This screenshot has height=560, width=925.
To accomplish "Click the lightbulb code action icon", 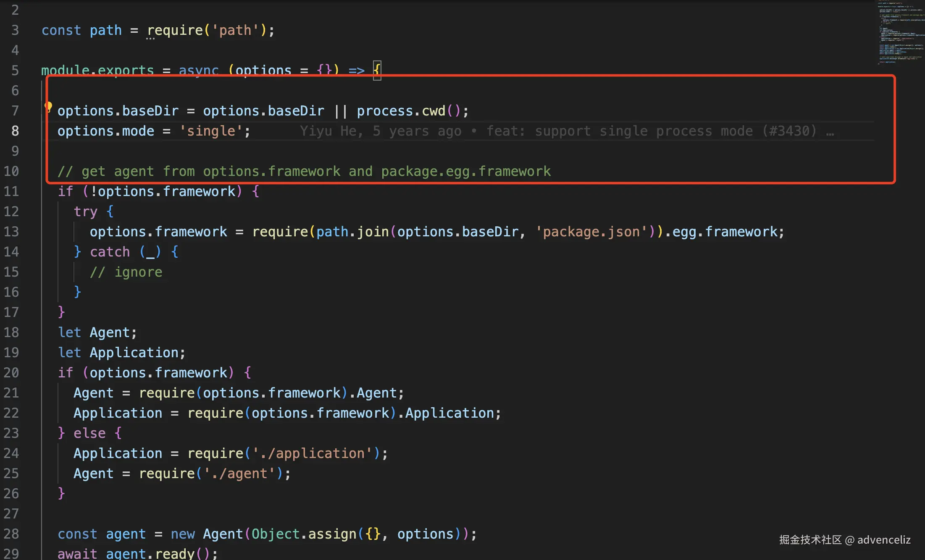I will coord(49,107).
